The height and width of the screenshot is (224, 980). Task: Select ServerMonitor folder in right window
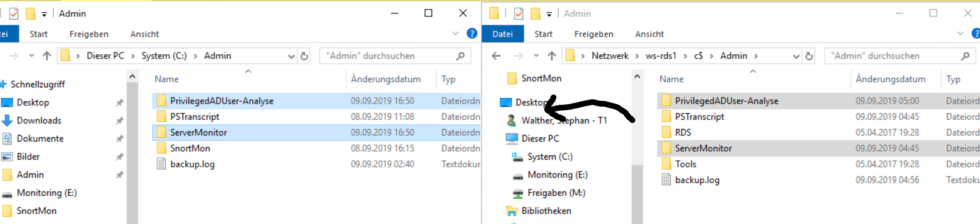point(703,148)
